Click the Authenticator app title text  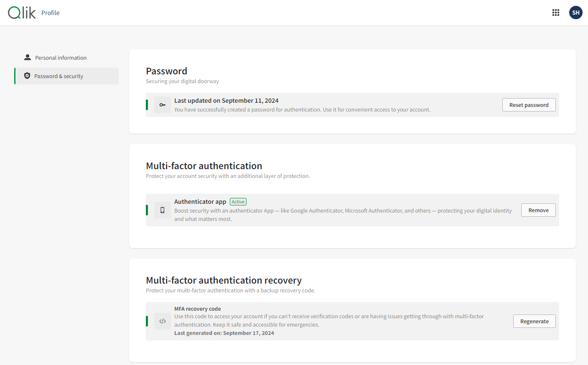(200, 202)
